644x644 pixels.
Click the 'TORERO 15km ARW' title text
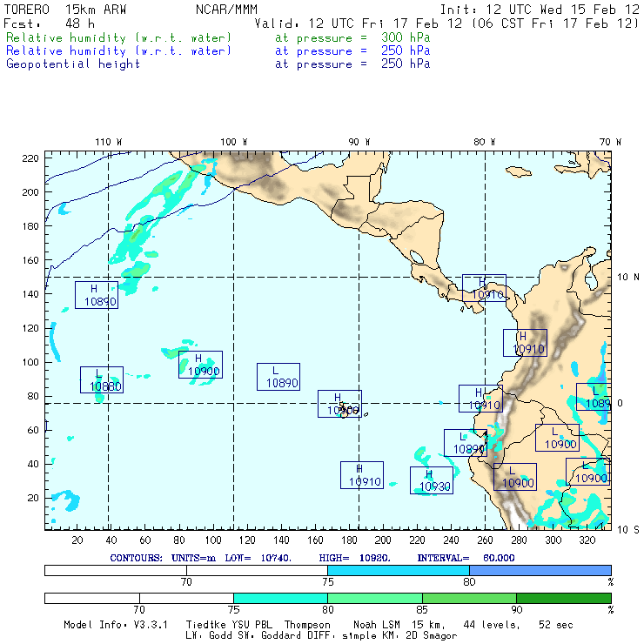click(65, 10)
